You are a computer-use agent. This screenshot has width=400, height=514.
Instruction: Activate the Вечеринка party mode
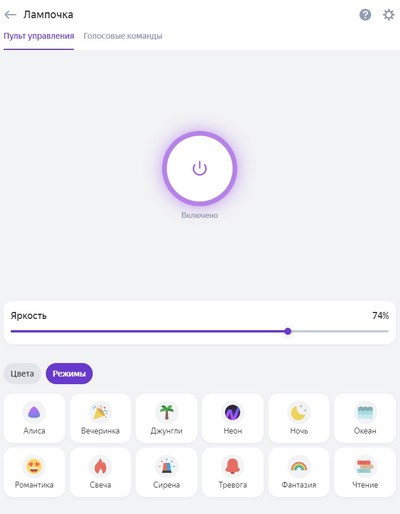point(100,418)
